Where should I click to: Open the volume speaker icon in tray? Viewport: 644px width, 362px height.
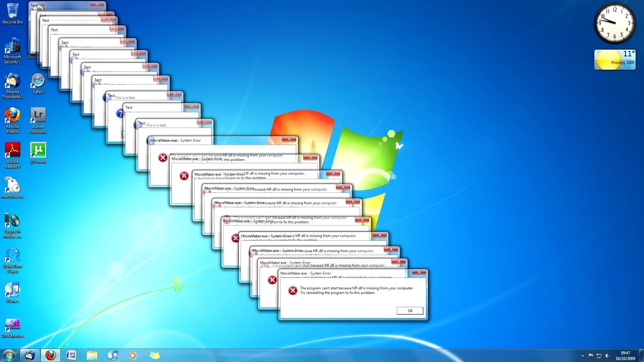[x=607, y=356]
